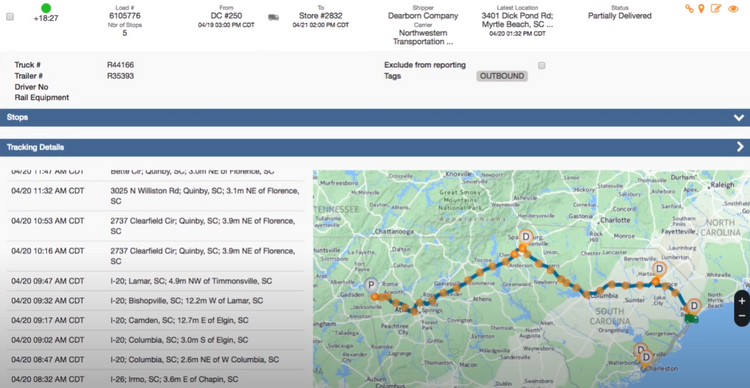750x388 pixels.
Task: Click the green on-time status dot
Action: click(46, 8)
